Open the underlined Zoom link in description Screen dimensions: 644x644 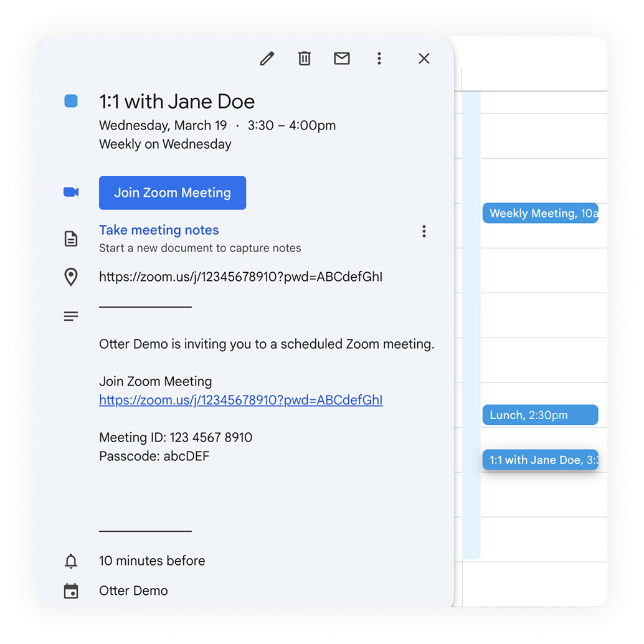(240, 400)
